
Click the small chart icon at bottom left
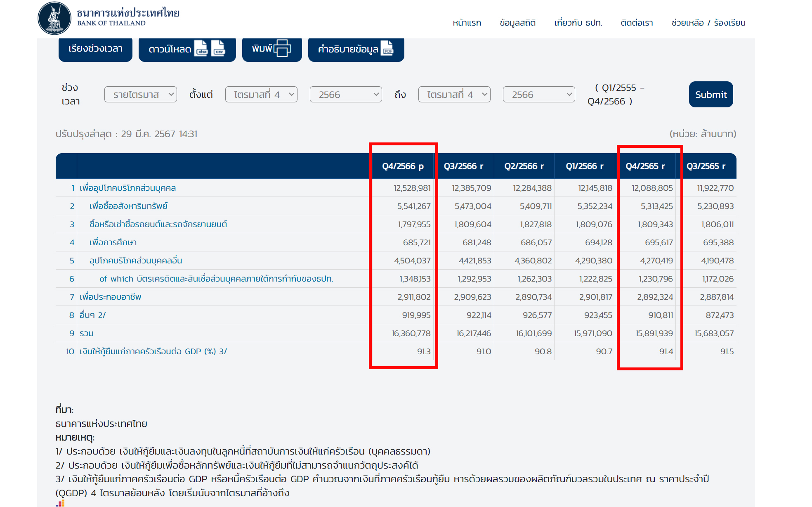[x=61, y=503]
